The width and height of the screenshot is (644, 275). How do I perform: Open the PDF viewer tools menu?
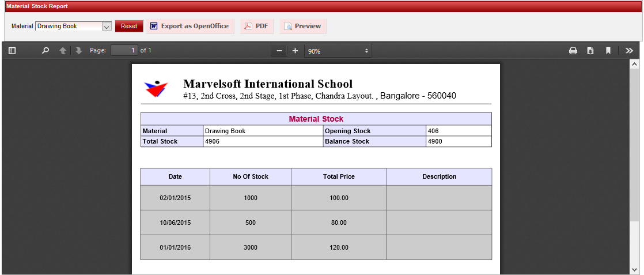pos(629,51)
